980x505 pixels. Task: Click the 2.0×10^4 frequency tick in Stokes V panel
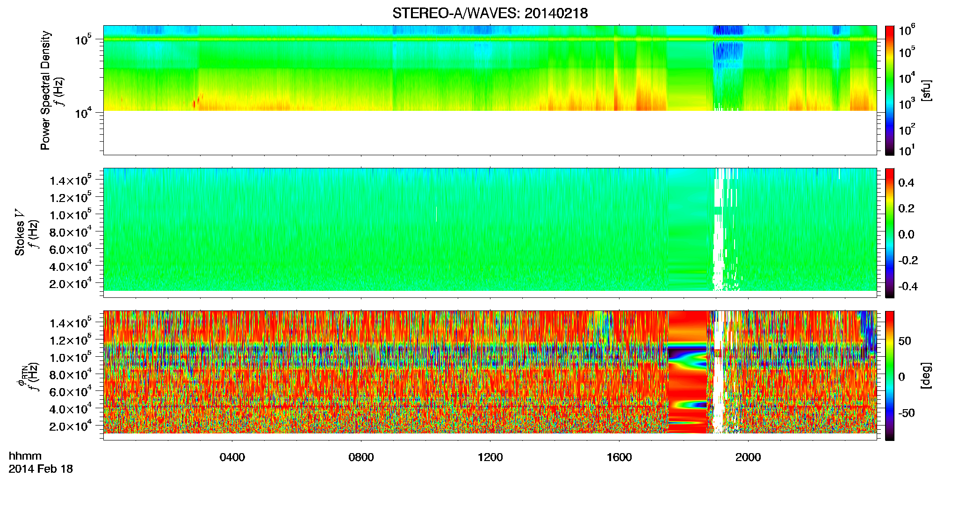(x=71, y=283)
